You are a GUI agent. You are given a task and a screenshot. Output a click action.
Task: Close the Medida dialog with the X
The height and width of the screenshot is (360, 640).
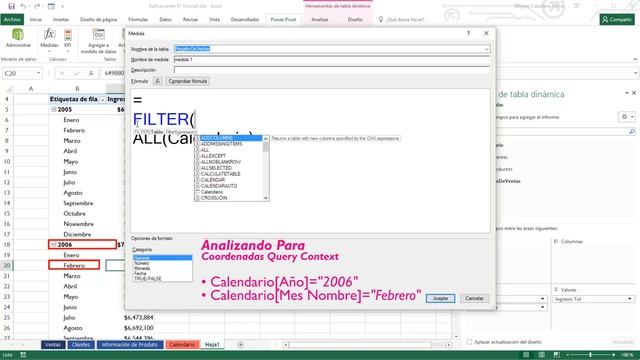pos(486,33)
